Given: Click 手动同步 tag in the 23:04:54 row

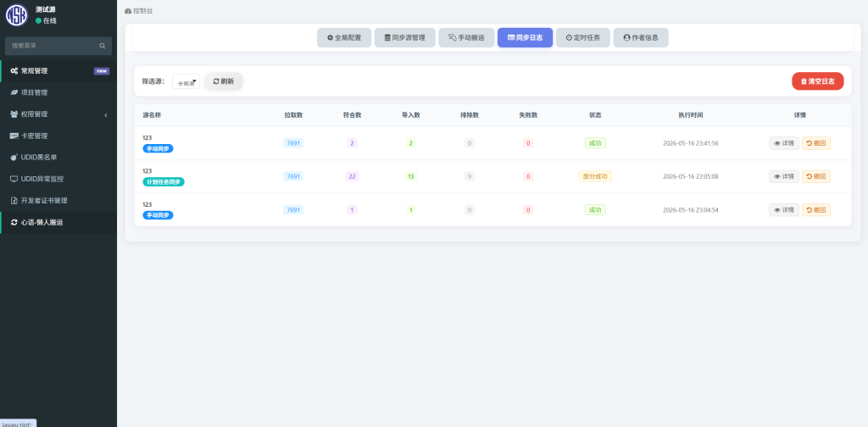Looking at the screenshot, I should (158, 214).
